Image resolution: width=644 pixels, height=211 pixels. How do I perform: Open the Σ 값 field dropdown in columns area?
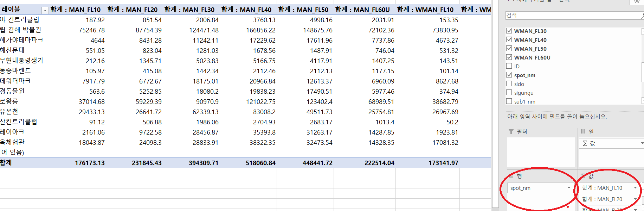pyautogui.click(x=642, y=143)
